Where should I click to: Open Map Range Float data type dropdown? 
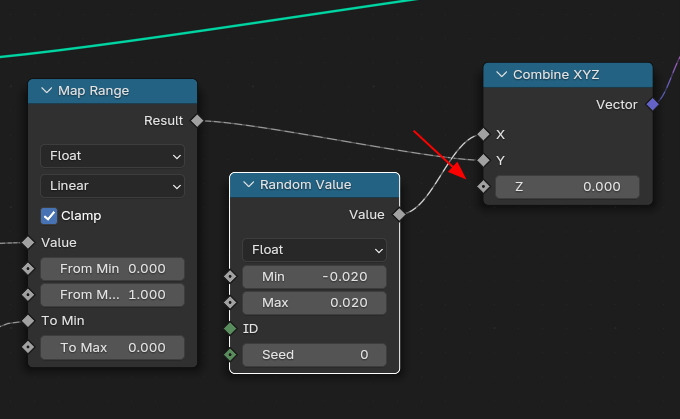112,156
